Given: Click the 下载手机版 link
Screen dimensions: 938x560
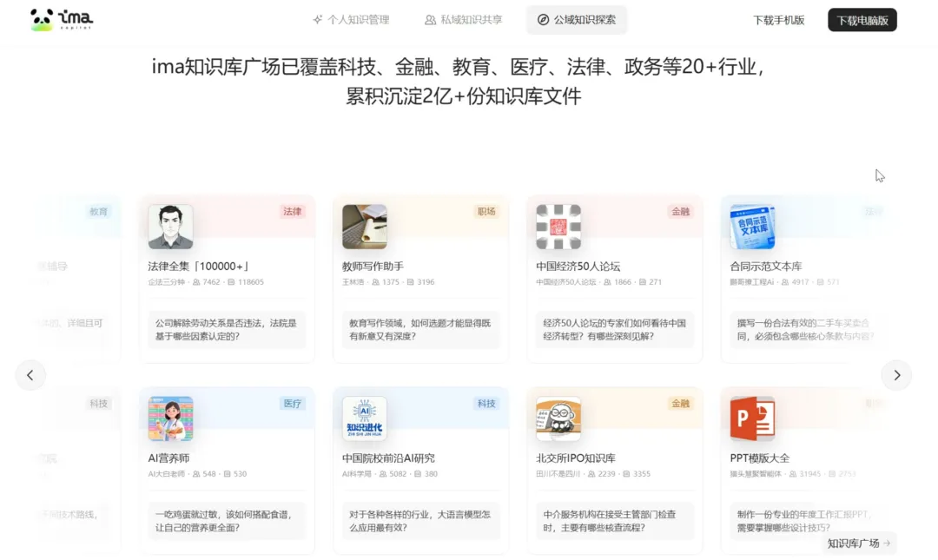Looking at the screenshot, I should tap(778, 20).
